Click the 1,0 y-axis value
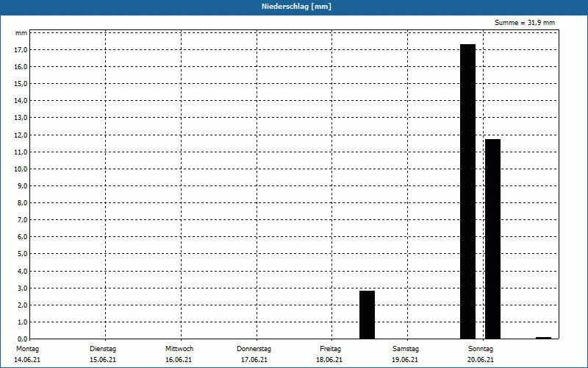588x368 pixels. pos(23,322)
